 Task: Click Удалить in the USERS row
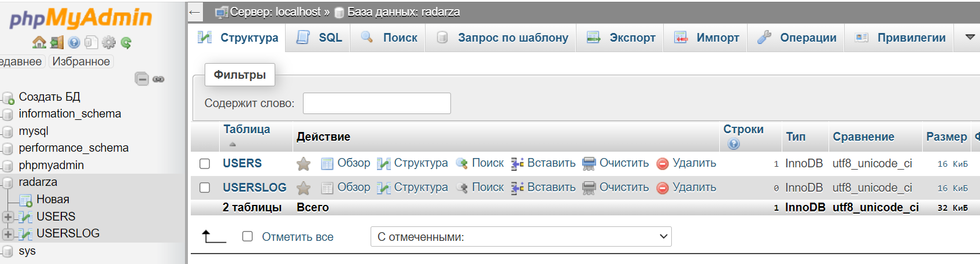[x=686, y=163]
